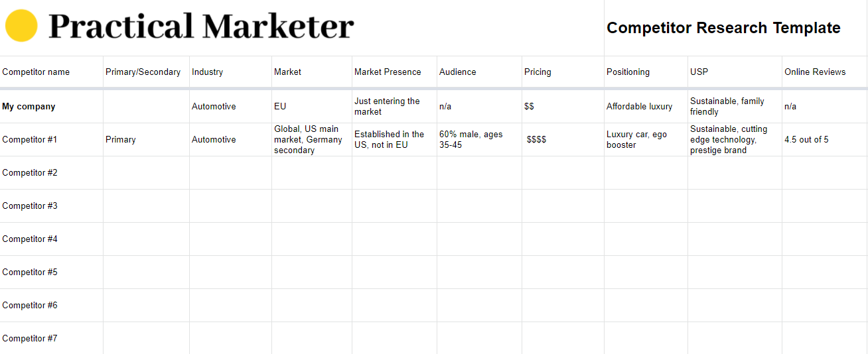Viewport: 868px width, 354px height.
Task: Select the Market Presence header cell
Action: 388,72
